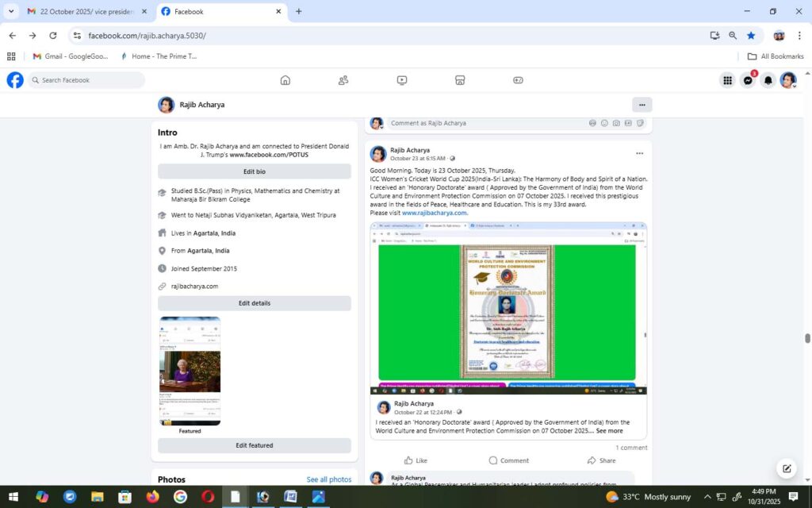
Task: Open the notifications bell
Action: [x=768, y=80]
